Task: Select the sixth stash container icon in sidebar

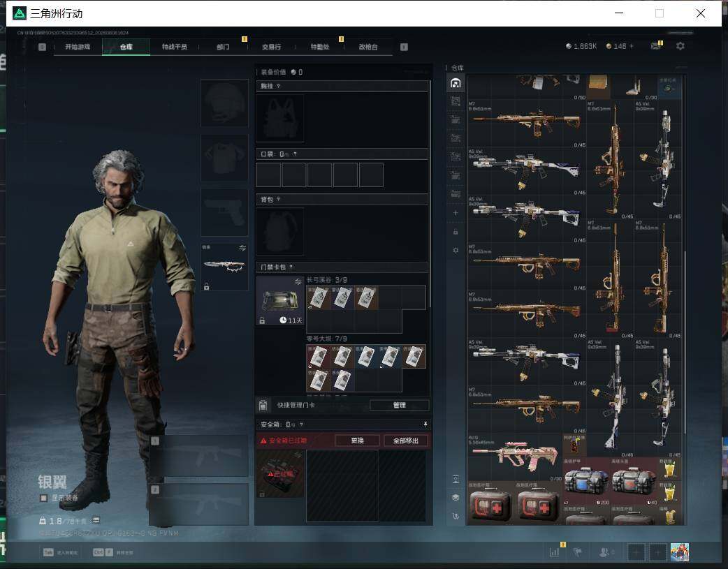Action: point(456,175)
